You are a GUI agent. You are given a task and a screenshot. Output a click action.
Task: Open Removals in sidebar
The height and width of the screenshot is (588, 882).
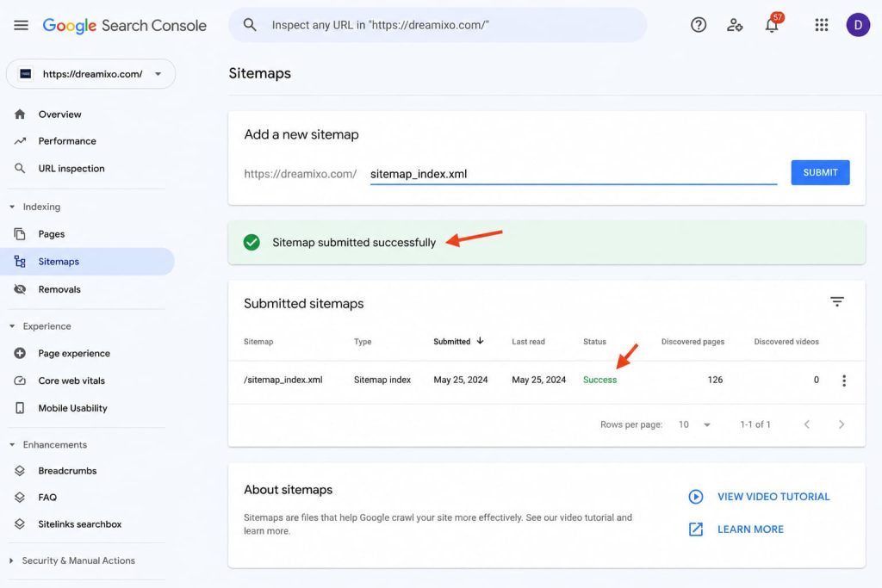(x=59, y=289)
